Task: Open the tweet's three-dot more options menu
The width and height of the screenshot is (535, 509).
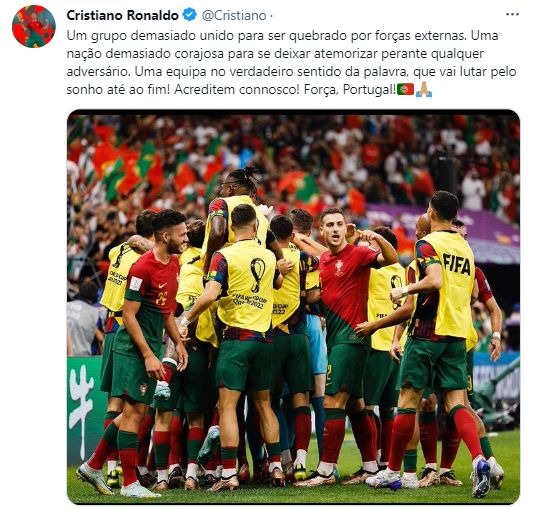Action: (512, 14)
